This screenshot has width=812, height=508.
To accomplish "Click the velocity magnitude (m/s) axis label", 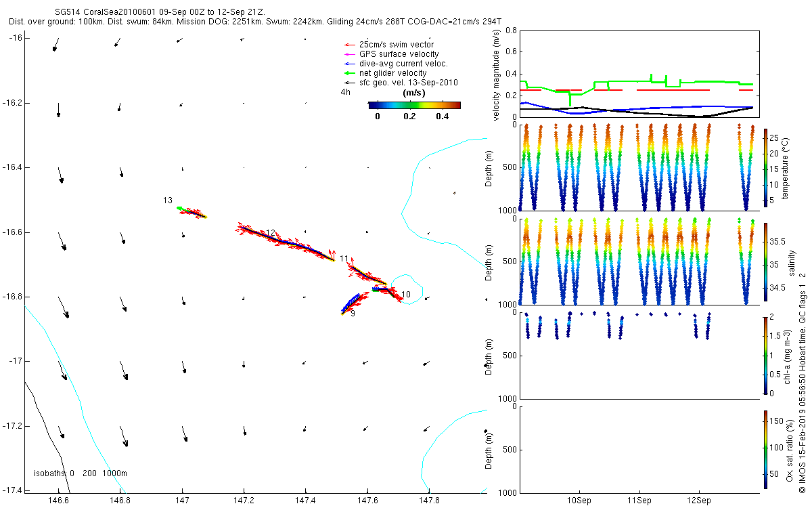I will (x=497, y=75).
